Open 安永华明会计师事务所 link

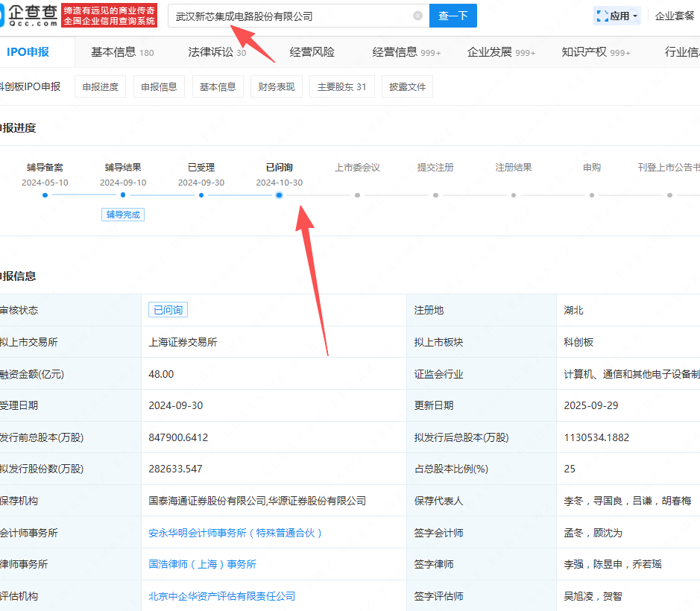pyautogui.click(x=236, y=533)
